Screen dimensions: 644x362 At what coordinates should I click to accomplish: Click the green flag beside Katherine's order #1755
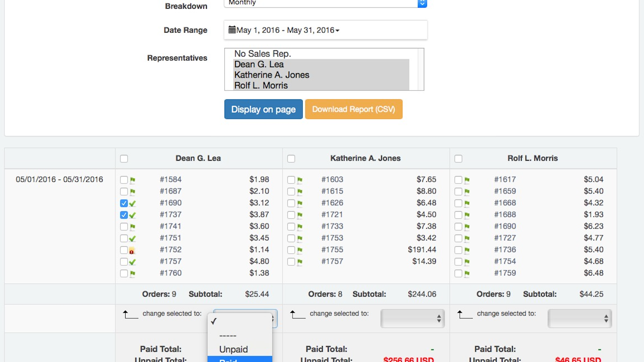tap(300, 250)
